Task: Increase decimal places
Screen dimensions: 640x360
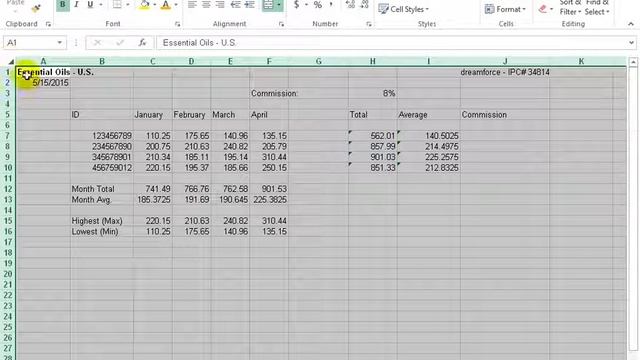Action: 350,4
